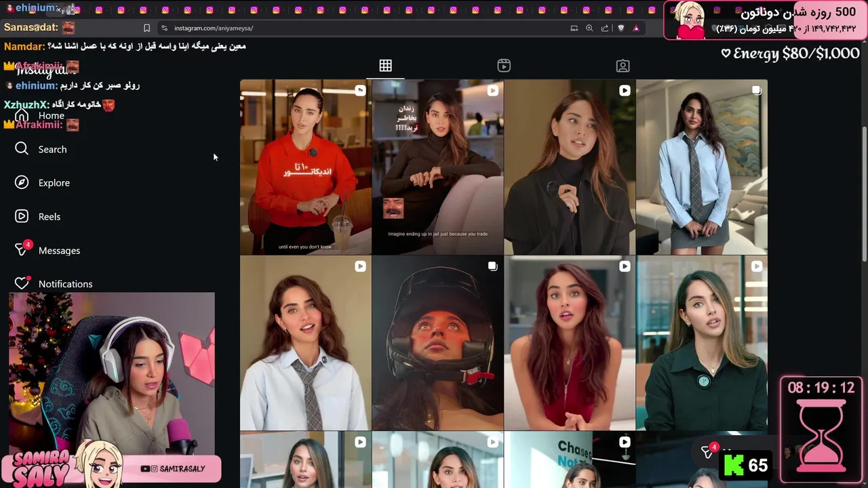This screenshot has height=488, width=868.
Task: Click reel icon on black coat post
Action: tap(625, 90)
